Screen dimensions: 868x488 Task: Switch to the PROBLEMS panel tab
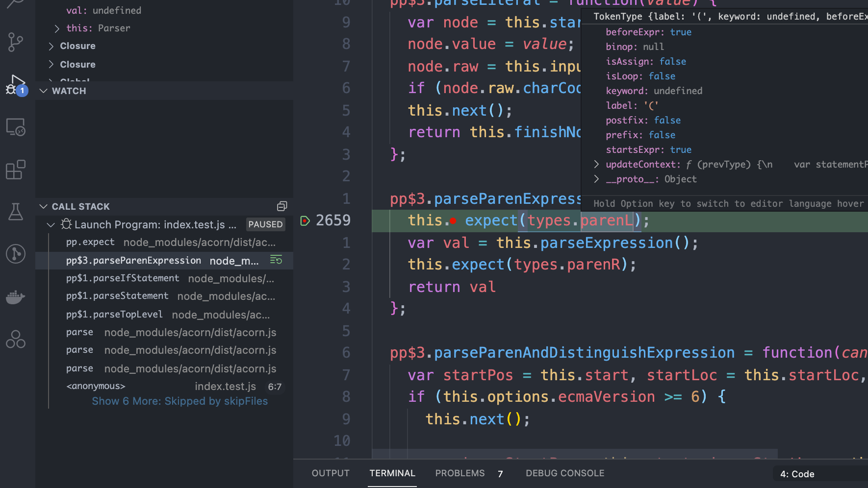460,473
